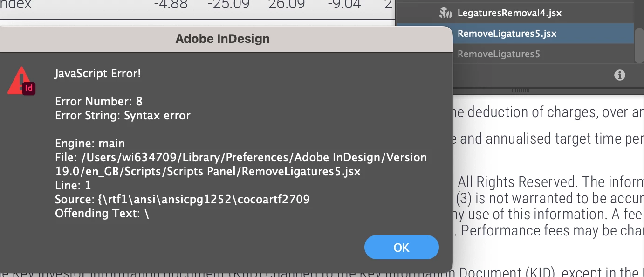Click the 'JavaScript Error!' heading
This screenshot has width=644, height=277.
coord(98,73)
